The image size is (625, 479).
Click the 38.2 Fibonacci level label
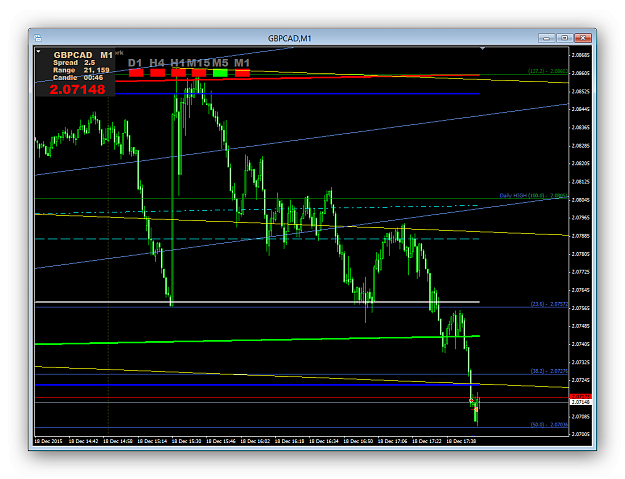pos(549,371)
